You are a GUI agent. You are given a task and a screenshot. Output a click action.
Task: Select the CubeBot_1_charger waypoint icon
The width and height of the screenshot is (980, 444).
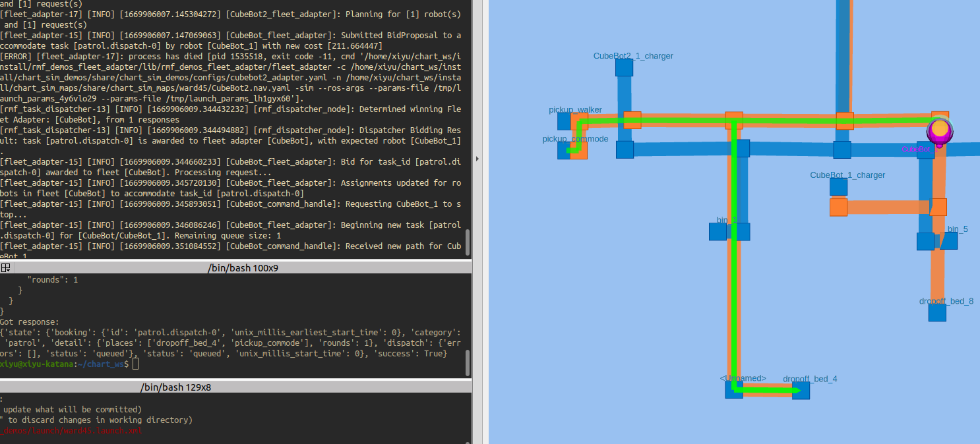coord(838,186)
